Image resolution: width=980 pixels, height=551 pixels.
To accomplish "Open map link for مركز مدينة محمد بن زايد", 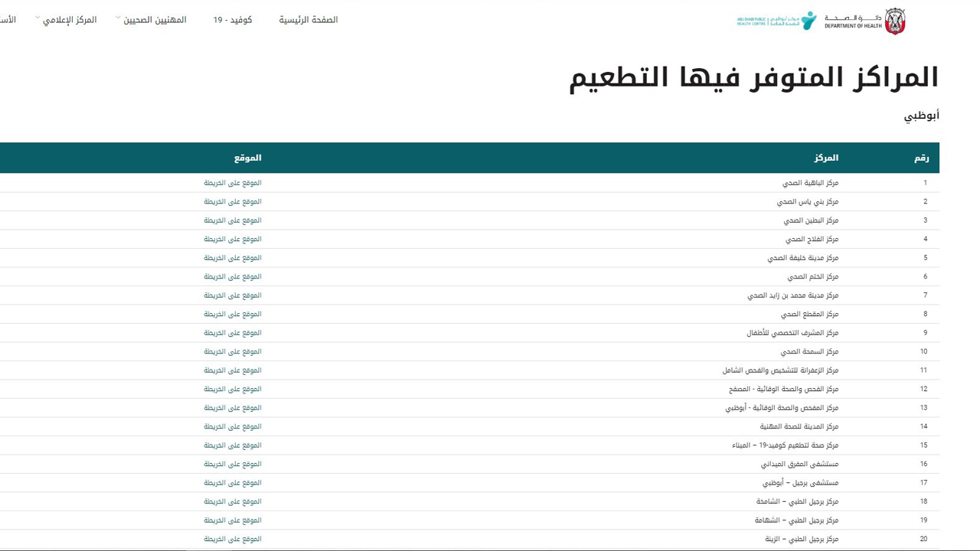I will click(x=232, y=295).
